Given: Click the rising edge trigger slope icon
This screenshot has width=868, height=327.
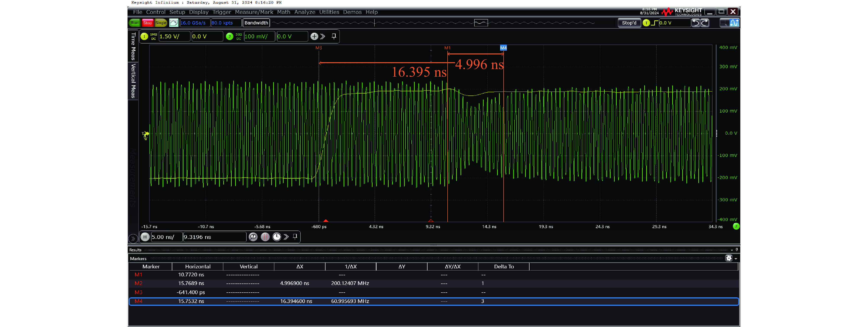Looking at the screenshot, I should [x=654, y=23].
